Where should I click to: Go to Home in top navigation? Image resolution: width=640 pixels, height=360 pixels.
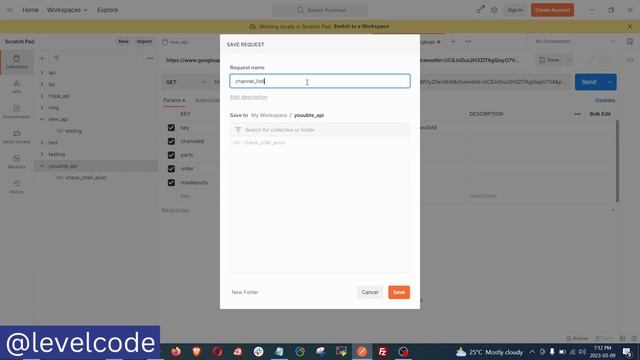[30, 10]
